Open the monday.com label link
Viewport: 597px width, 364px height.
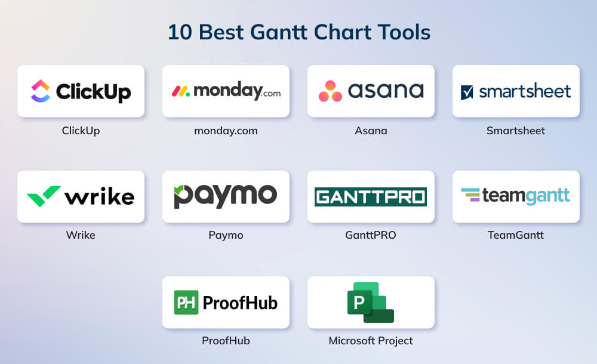(226, 131)
